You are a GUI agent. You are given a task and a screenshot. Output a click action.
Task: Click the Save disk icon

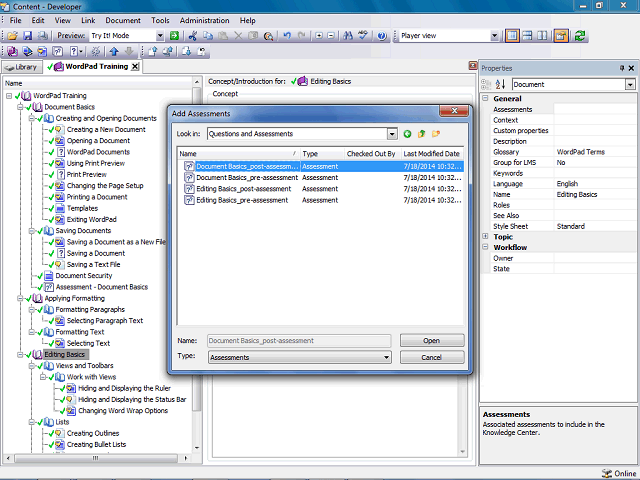(27, 36)
